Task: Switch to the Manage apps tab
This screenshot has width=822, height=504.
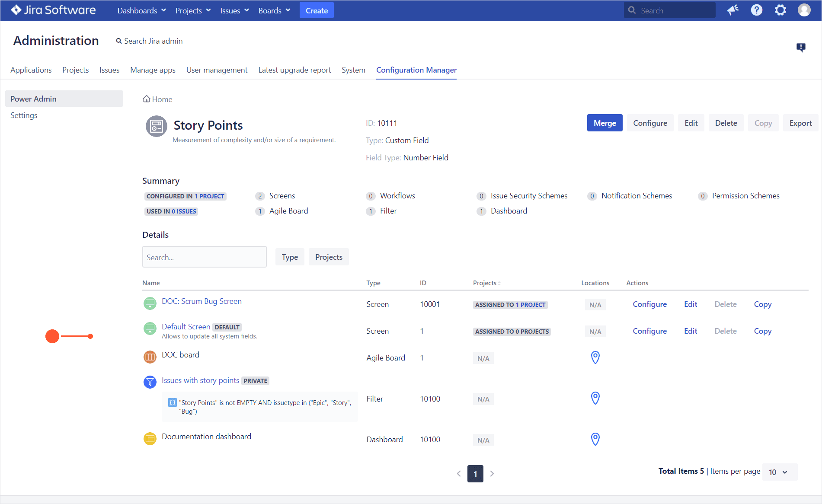Action: click(153, 70)
